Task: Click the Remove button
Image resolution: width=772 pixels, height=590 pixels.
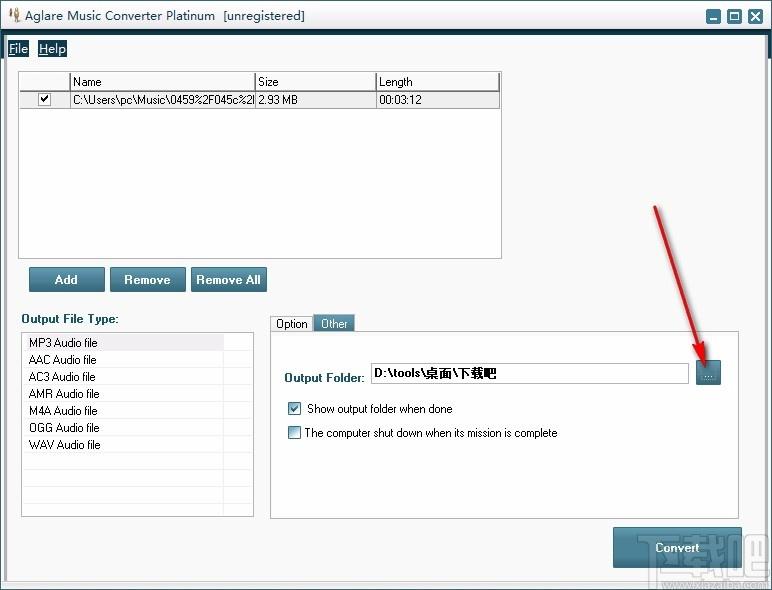Action: [148, 280]
